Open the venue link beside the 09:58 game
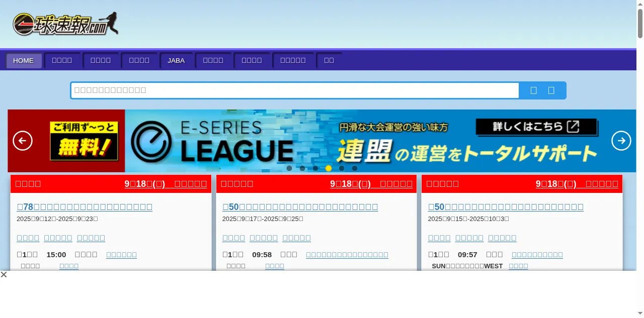The width and height of the screenshot is (644, 318). (x=347, y=255)
